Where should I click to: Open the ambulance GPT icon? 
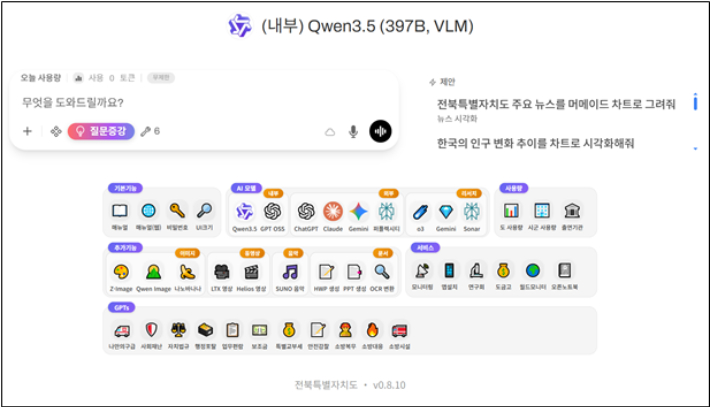pyautogui.click(x=122, y=330)
